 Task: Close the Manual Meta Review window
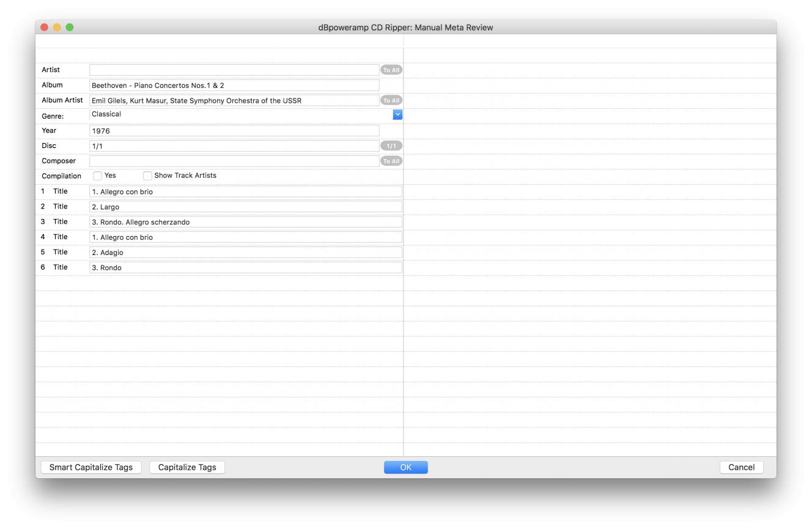pos(44,28)
